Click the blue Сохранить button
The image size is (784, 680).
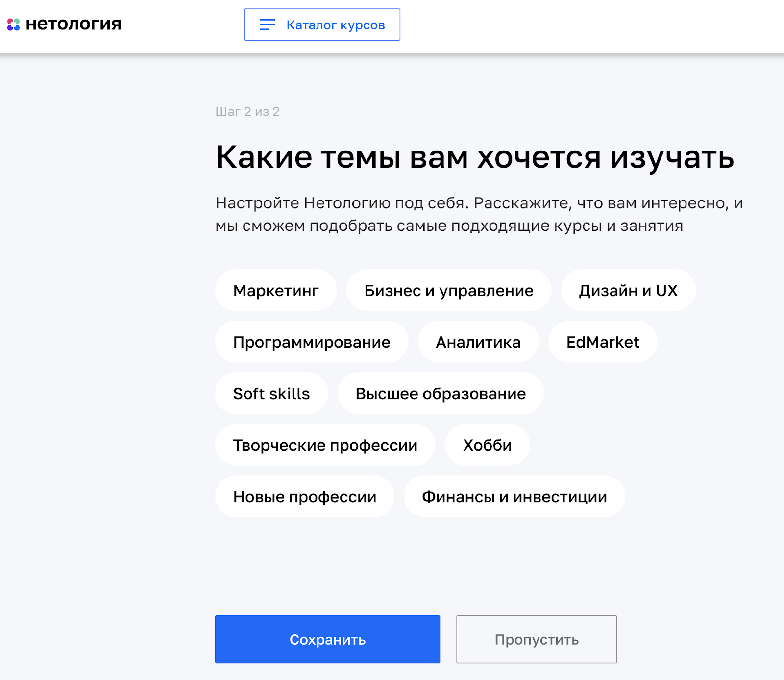pos(327,639)
